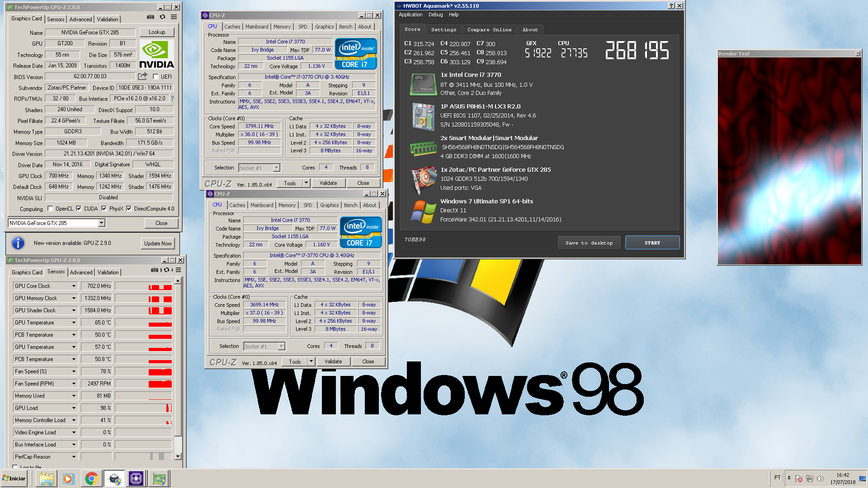Click the START button in Aquamark
This screenshot has height=488, width=868.
pos(652,243)
